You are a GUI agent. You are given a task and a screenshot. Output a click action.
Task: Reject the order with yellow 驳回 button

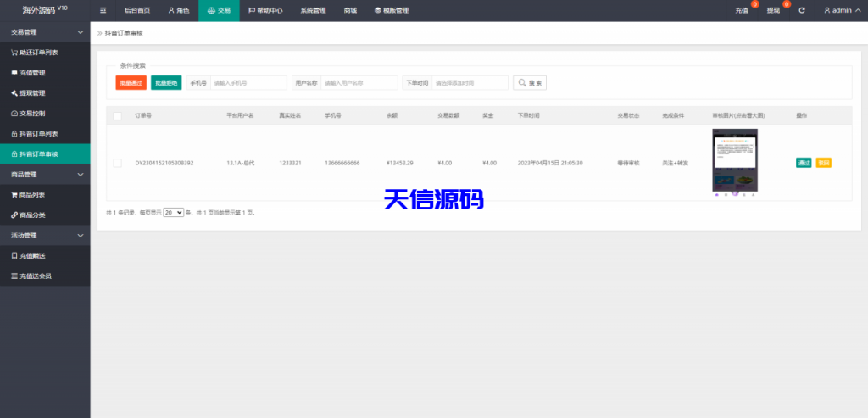click(824, 163)
